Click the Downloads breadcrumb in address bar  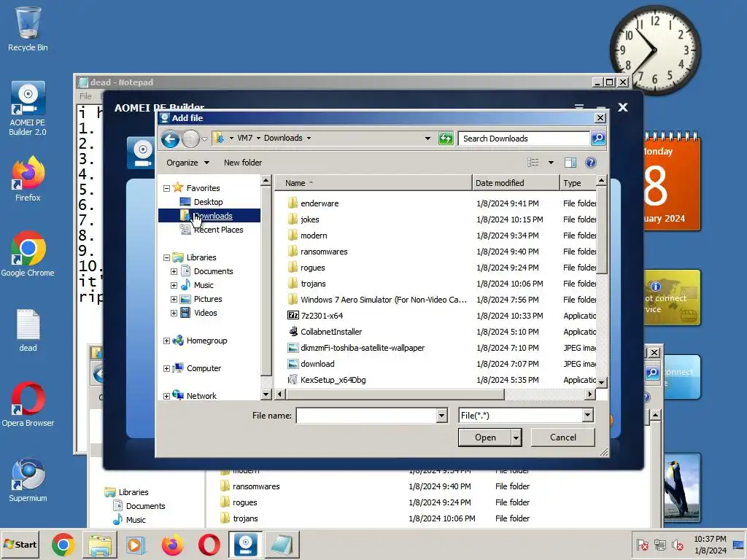[283, 138]
